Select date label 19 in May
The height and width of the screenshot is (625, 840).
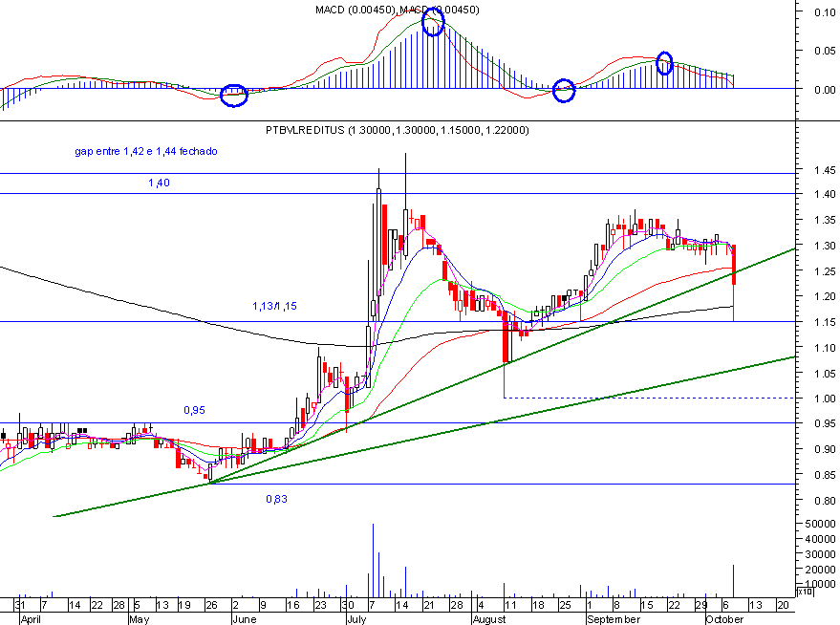[184, 605]
